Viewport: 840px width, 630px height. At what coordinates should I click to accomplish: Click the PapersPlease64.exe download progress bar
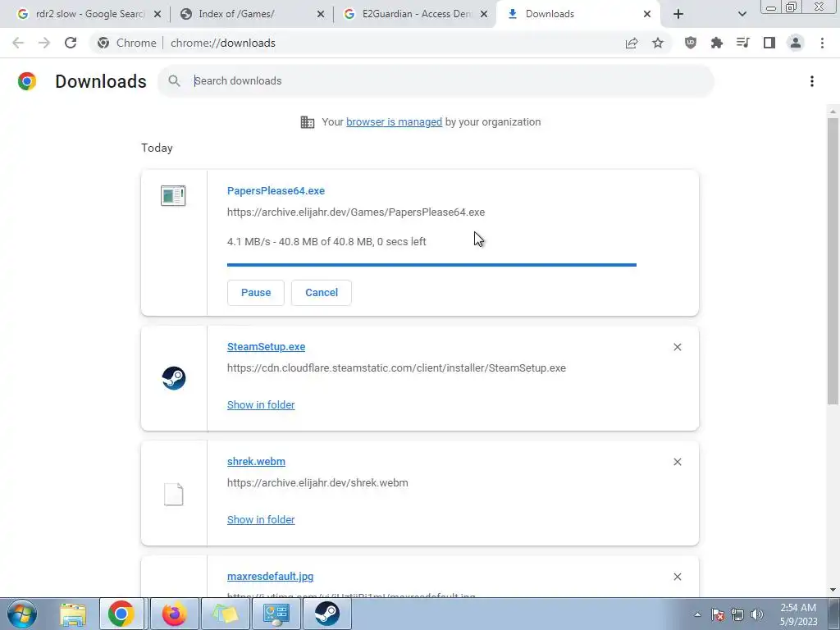(x=431, y=265)
